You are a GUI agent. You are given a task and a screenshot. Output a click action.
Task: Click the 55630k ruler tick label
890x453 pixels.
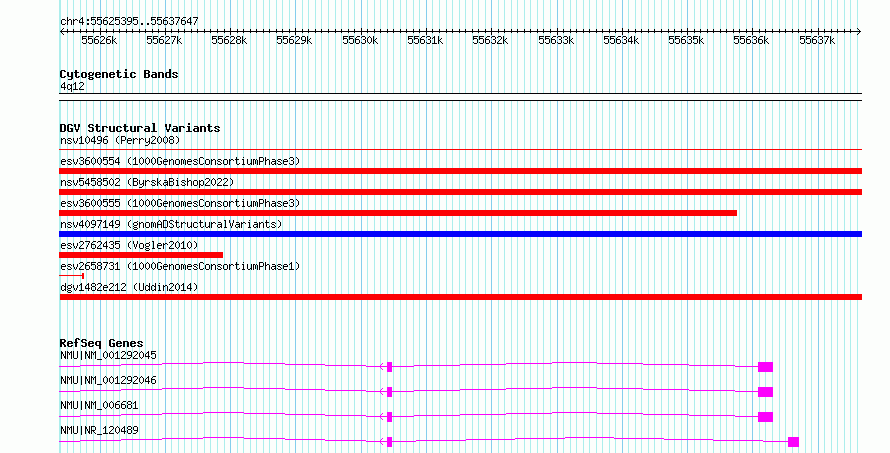coord(360,40)
